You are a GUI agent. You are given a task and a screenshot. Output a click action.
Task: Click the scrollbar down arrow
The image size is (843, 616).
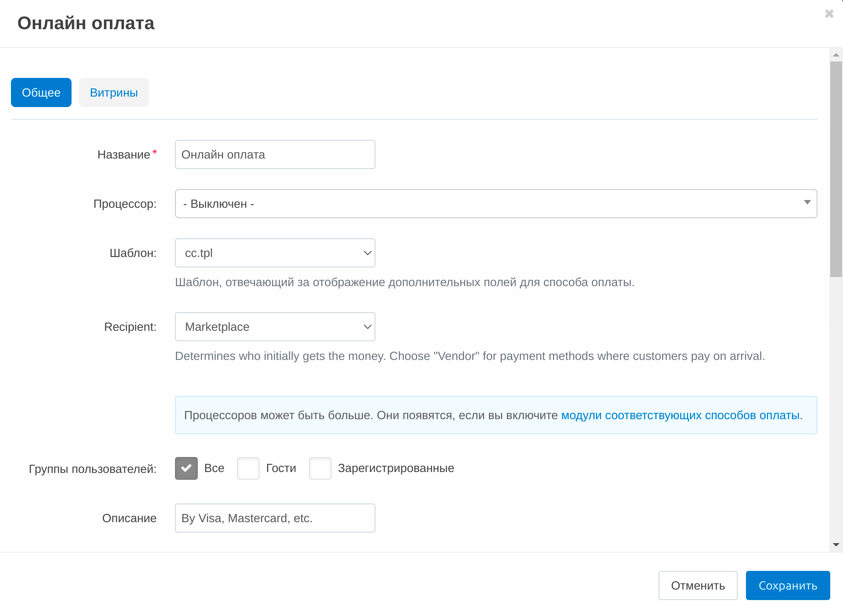click(x=836, y=544)
